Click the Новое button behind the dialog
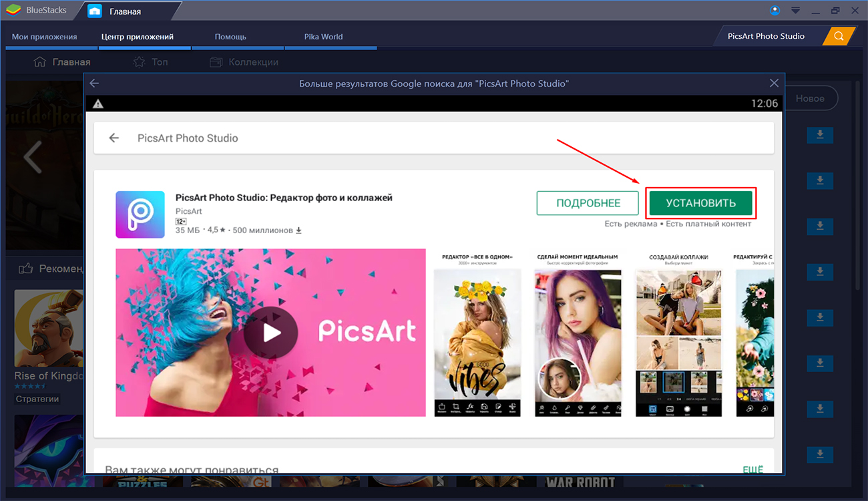The image size is (868, 501). [x=810, y=98]
